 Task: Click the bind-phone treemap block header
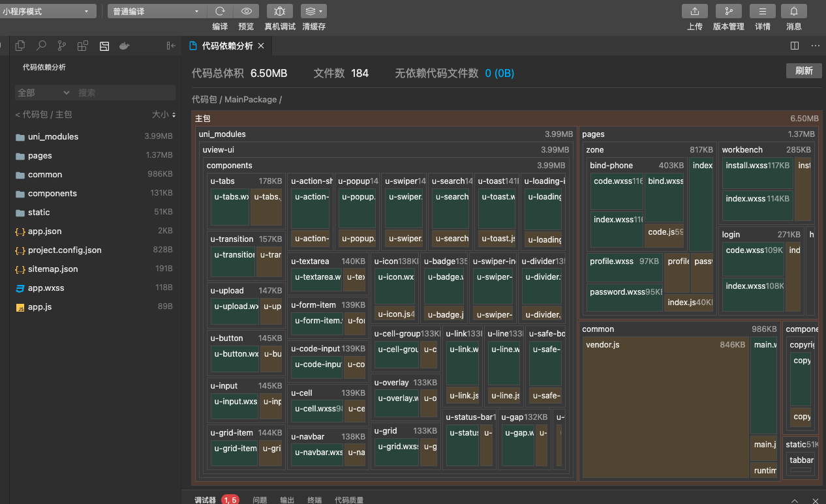pyautogui.click(x=637, y=165)
